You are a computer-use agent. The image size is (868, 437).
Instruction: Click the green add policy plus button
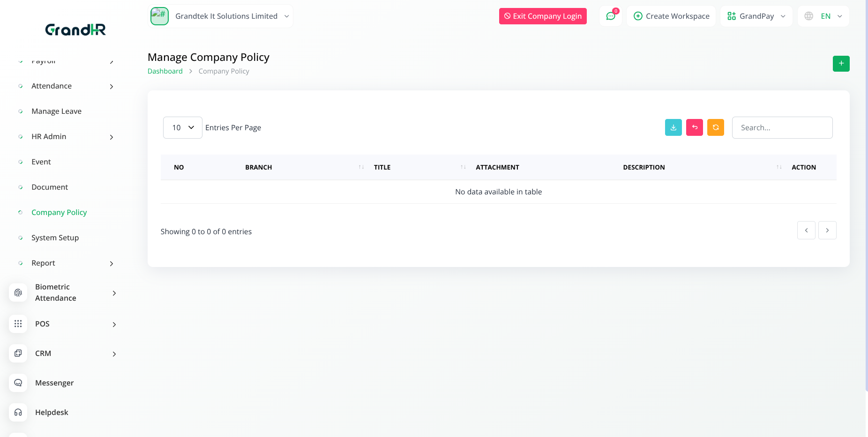(841, 64)
